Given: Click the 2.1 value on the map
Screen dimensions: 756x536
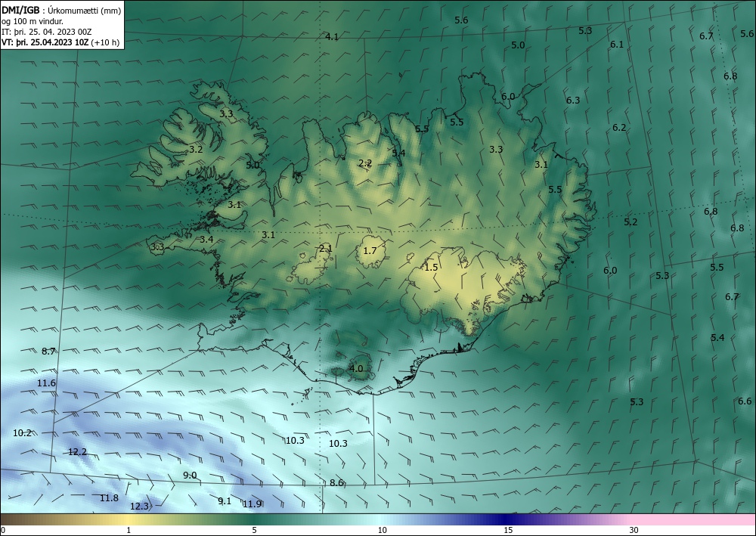Looking at the screenshot, I should tap(326, 249).
